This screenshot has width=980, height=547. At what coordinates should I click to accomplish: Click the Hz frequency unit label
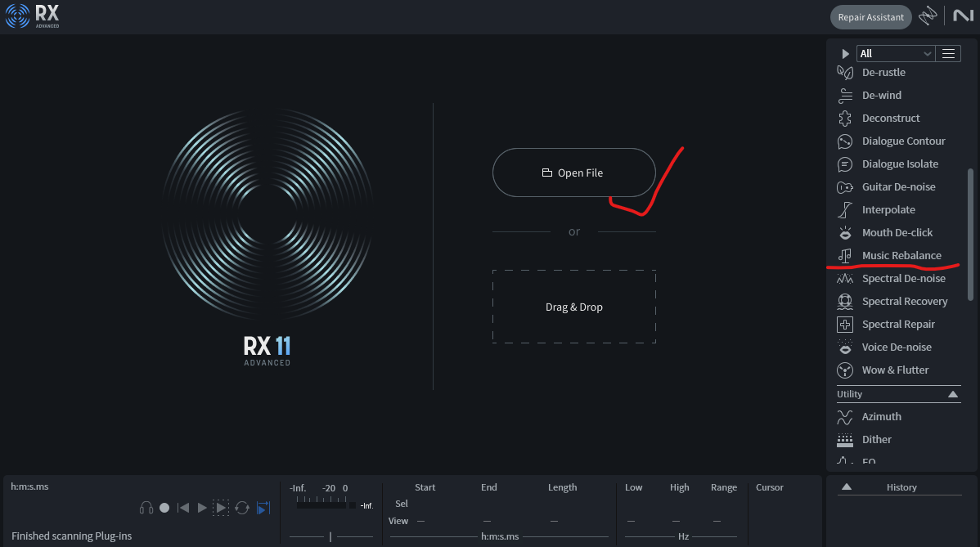tap(683, 536)
